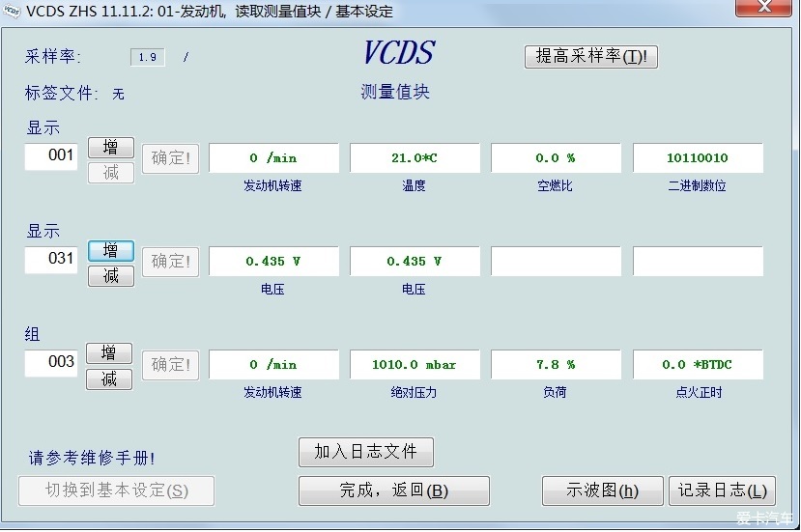Screen dimensions: 801x532
Task: Click the group 001 number field
Action: point(50,156)
